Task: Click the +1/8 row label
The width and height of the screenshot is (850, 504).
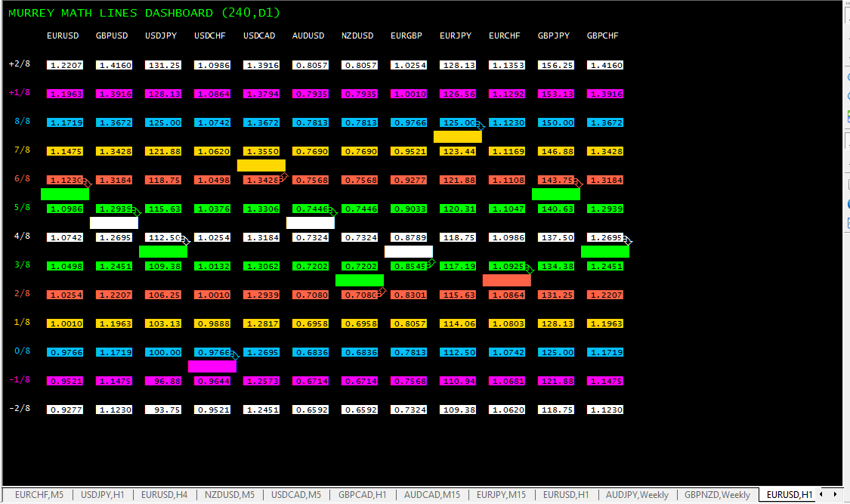Action: click(20, 93)
